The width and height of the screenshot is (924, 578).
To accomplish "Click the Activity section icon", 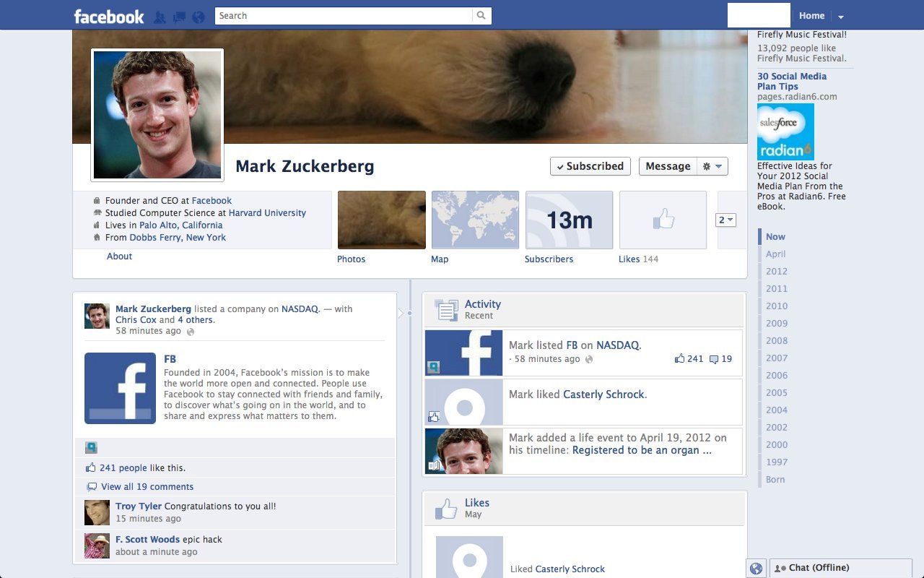I will coord(446,310).
